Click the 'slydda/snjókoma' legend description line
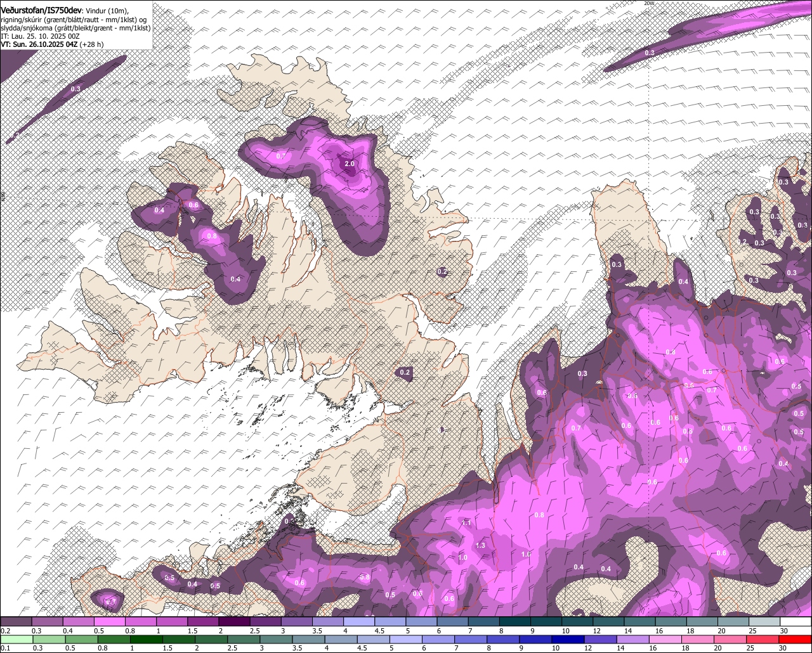 click(x=75, y=28)
